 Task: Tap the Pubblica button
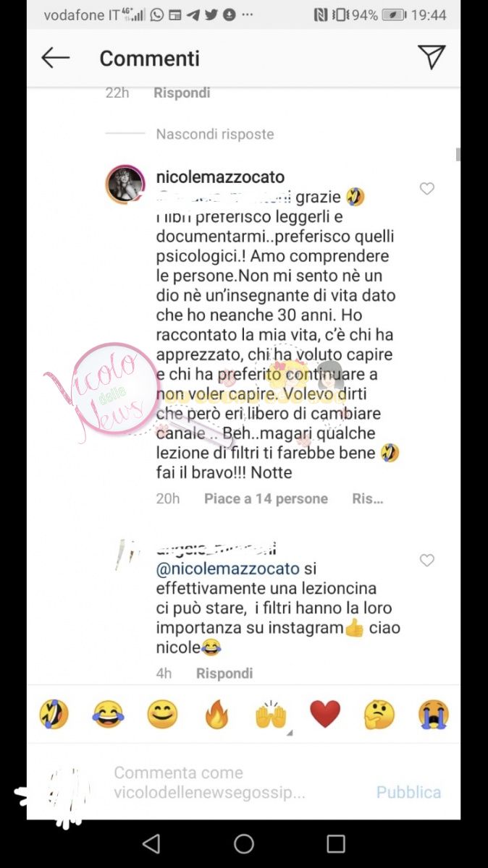(x=408, y=792)
